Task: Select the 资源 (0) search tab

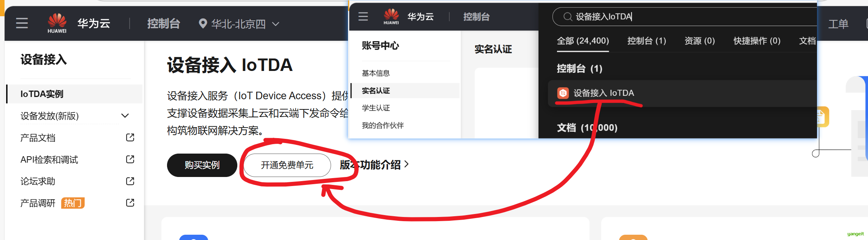Action: pyautogui.click(x=700, y=41)
